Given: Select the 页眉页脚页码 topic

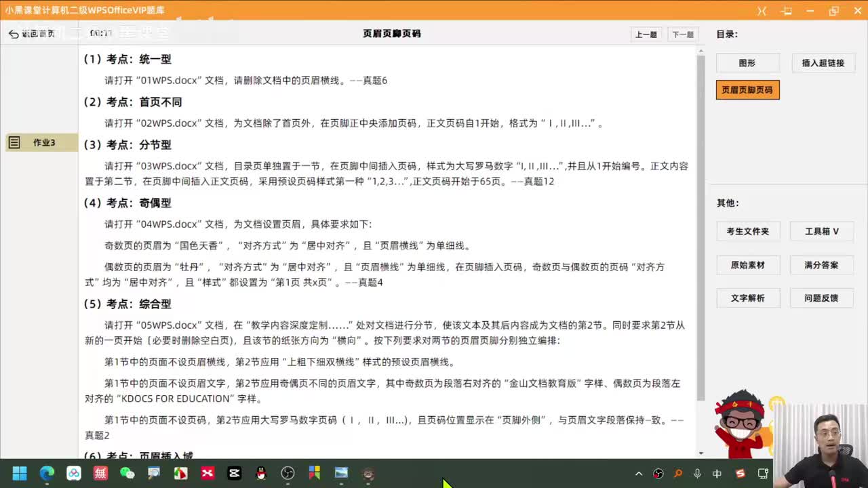Looking at the screenshot, I should (x=747, y=89).
